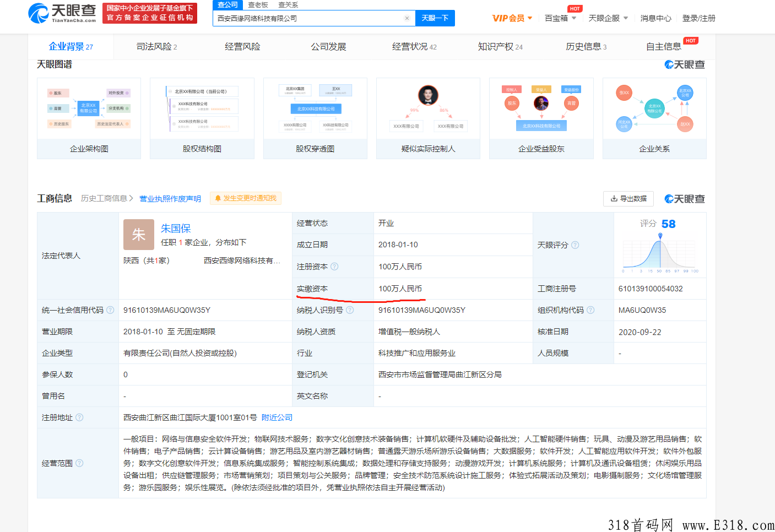This screenshot has width=775, height=532.
Task: Expand the 天眼企服 menu
Action: [608, 18]
